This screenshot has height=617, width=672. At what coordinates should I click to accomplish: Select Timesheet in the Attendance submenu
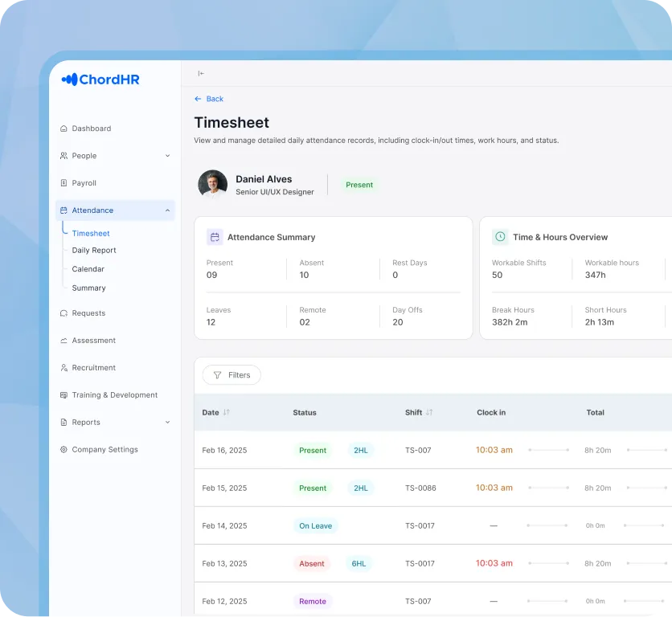point(90,234)
